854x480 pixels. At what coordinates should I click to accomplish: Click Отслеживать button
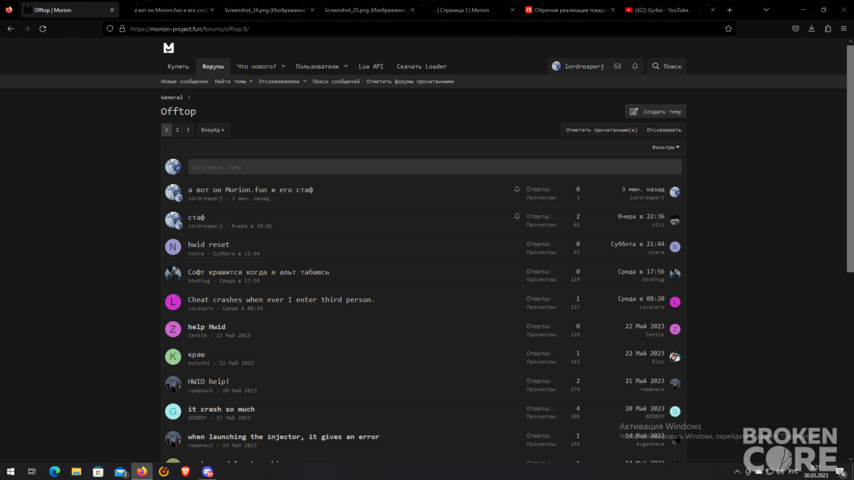(x=664, y=130)
